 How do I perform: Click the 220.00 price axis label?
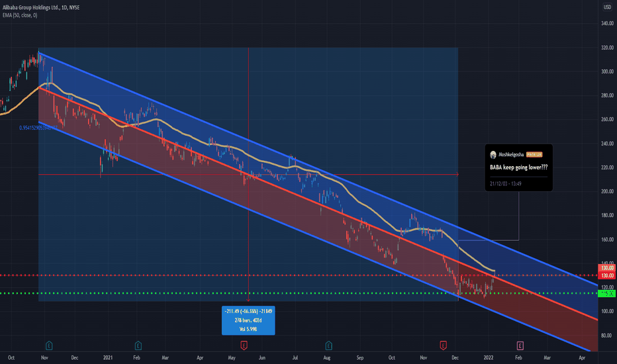click(607, 167)
